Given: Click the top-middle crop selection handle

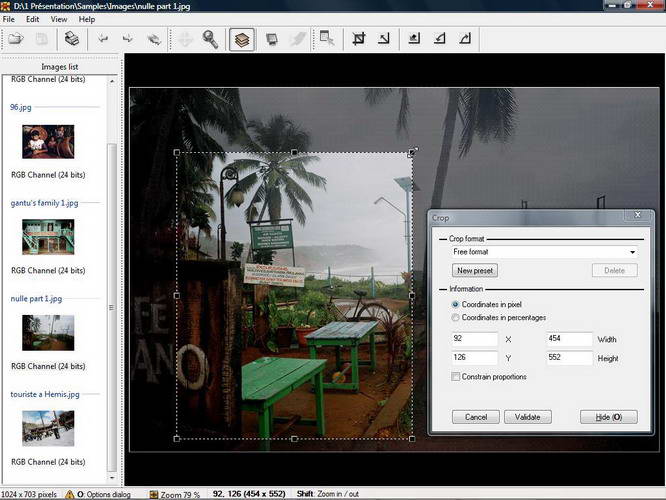Looking at the screenshot, I should [x=294, y=153].
